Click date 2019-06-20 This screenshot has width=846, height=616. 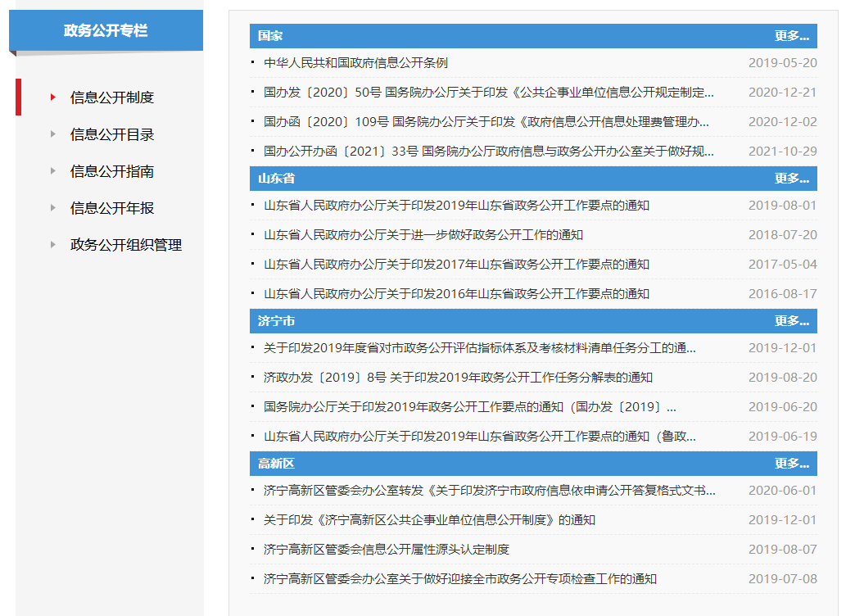pos(783,407)
